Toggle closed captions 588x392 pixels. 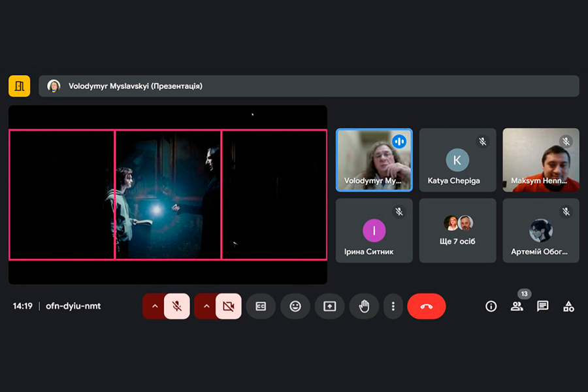[x=261, y=306]
